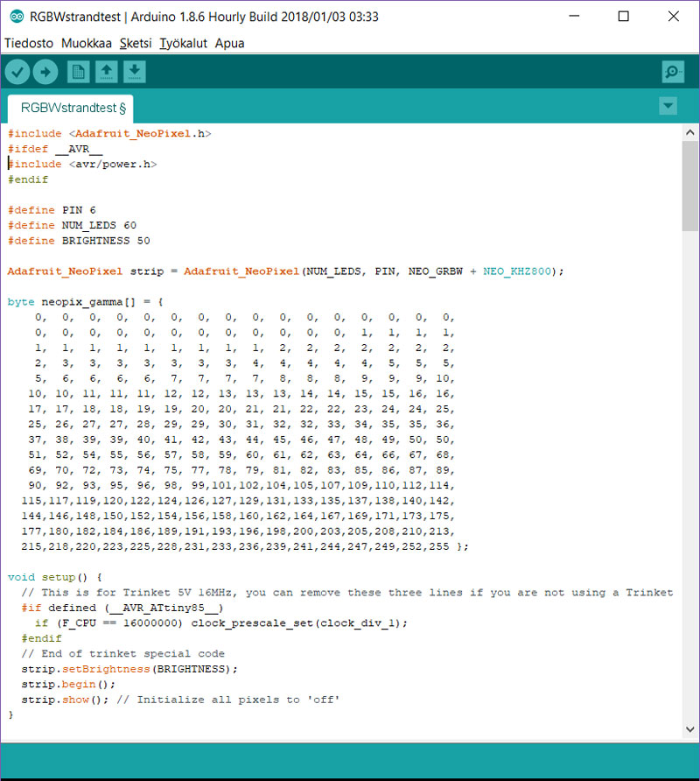
Task: Click 'NEO_GRBW' in the code
Action: tap(436, 271)
